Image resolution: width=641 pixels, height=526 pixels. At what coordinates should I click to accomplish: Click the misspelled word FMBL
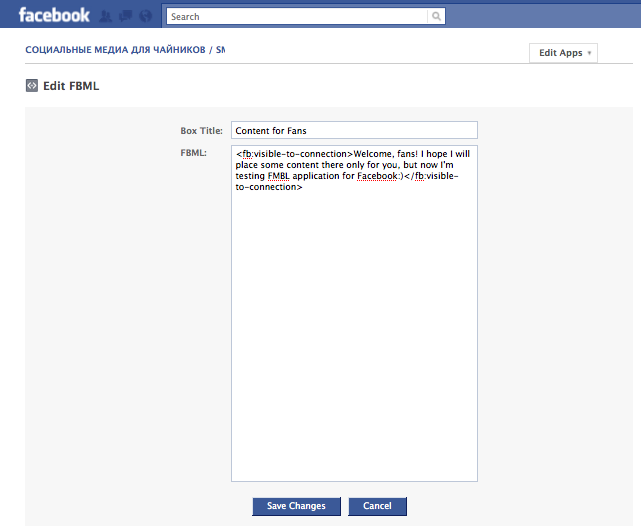point(278,176)
